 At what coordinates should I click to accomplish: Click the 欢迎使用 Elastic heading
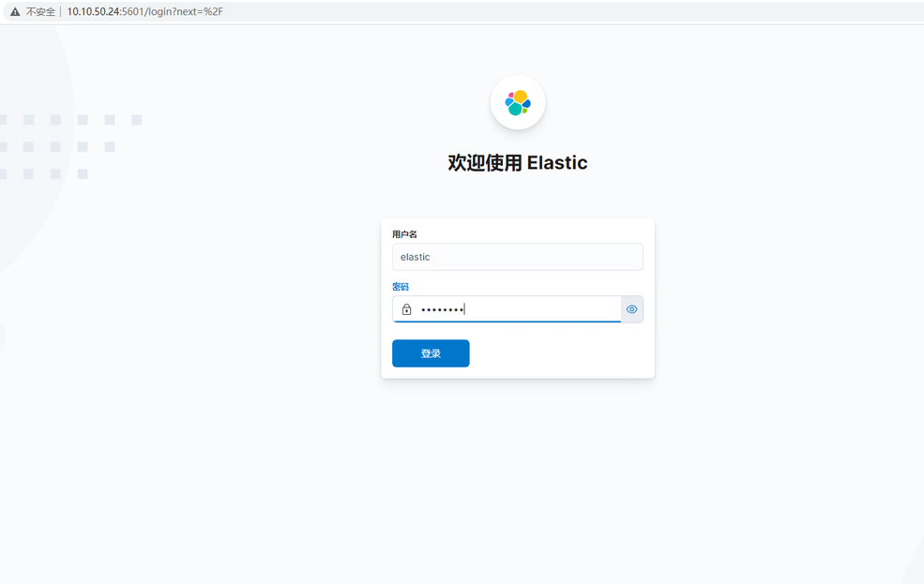[518, 162]
